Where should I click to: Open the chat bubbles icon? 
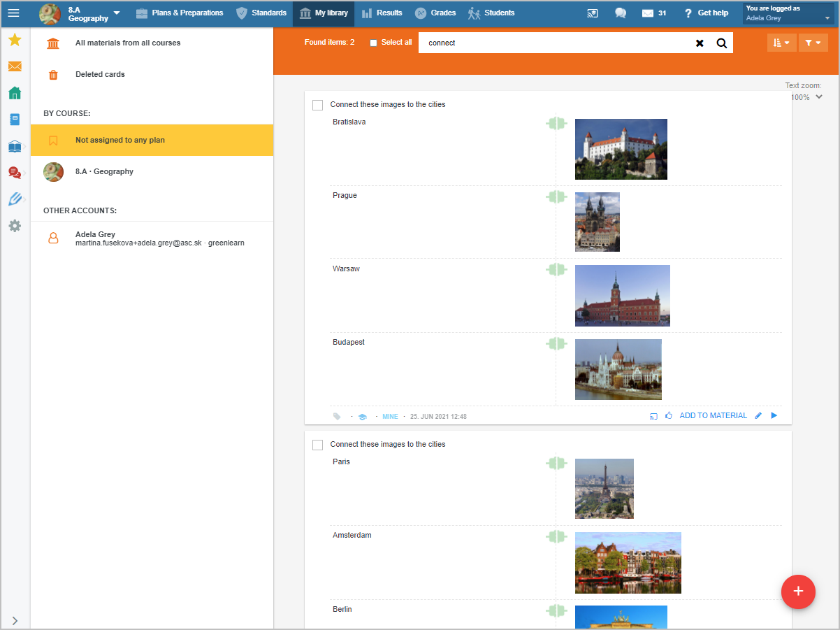[620, 13]
